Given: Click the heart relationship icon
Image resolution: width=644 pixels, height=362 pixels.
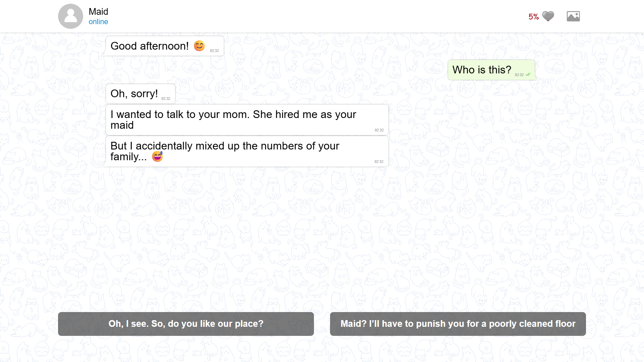Looking at the screenshot, I should (548, 16).
